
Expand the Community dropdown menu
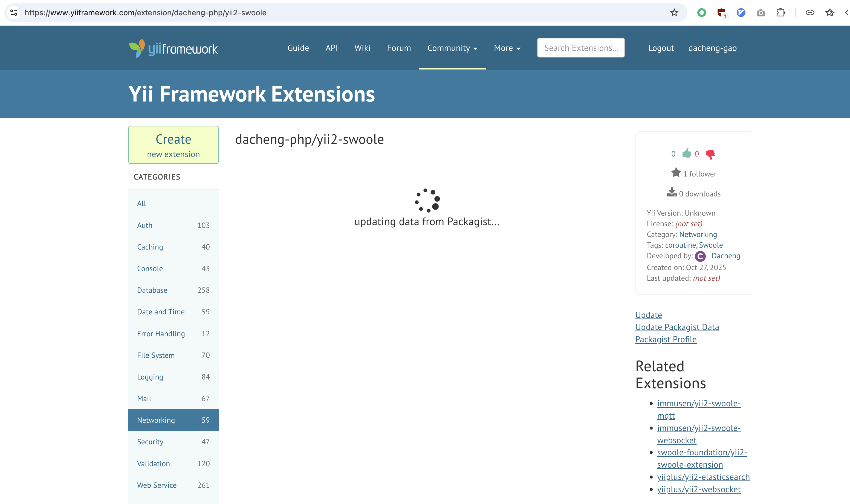click(452, 48)
